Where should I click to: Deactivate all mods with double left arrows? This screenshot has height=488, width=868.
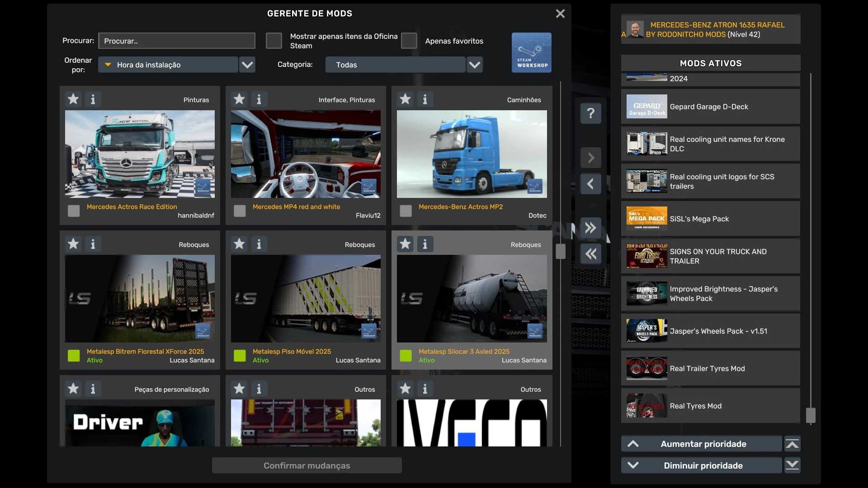pos(590,254)
